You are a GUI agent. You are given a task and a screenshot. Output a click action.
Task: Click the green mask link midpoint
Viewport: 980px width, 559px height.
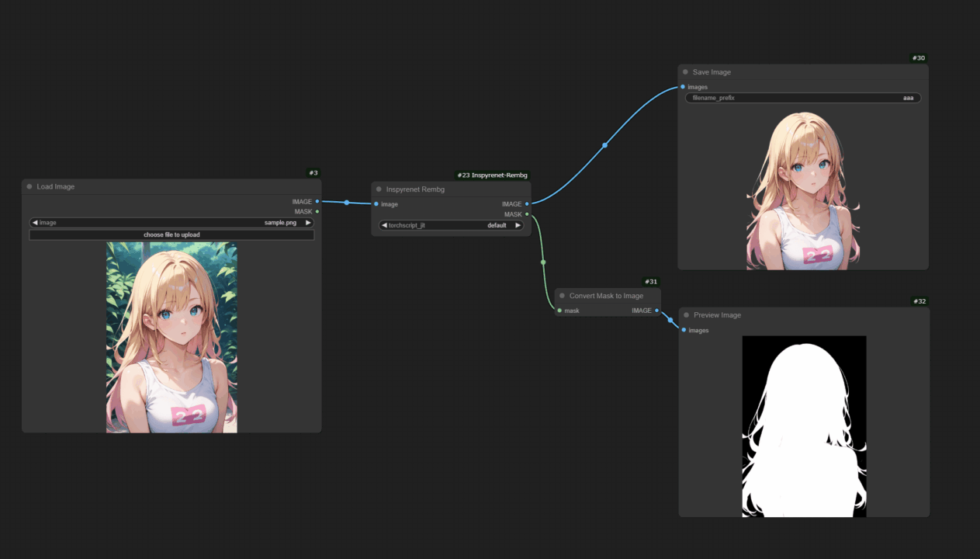pos(543,262)
